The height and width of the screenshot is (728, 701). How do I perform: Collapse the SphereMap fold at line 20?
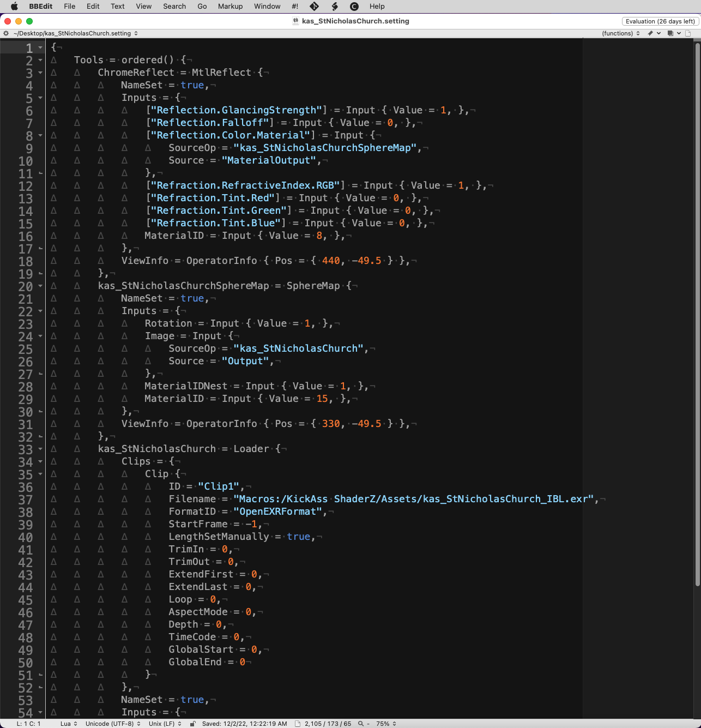[40, 286]
